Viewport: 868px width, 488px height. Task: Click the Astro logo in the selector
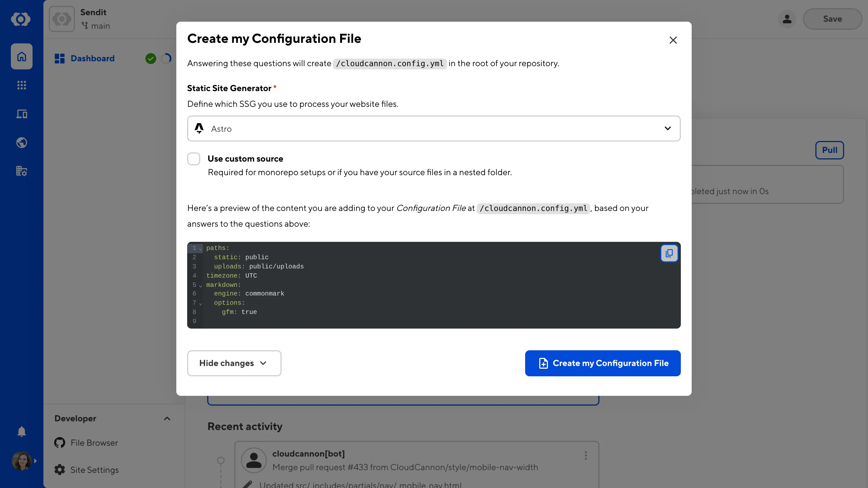[199, 128]
